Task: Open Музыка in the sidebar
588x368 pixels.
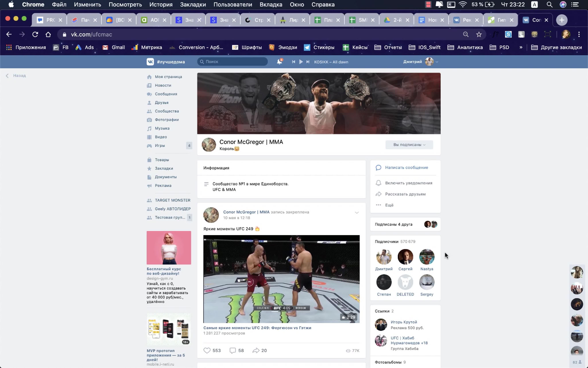Action: click(162, 128)
